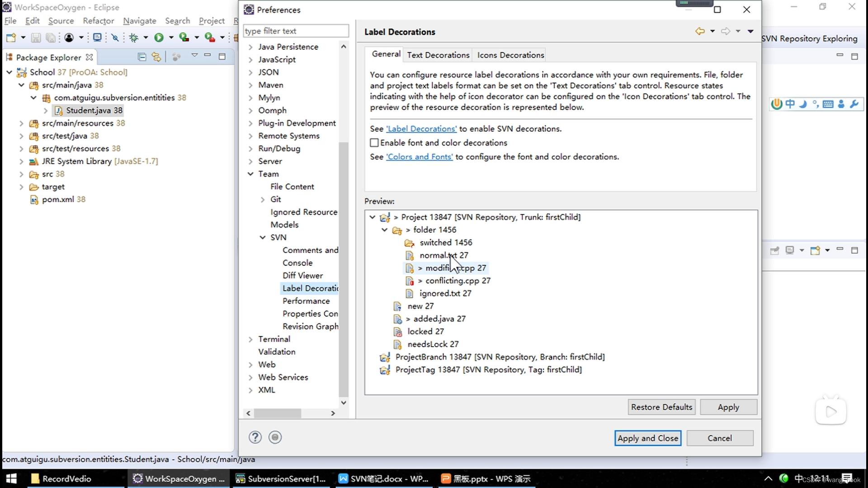Image resolution: width=868 pixels, height=488 pixels.
Task: Open the Refactor menu
Action: (x=99, y=21)
